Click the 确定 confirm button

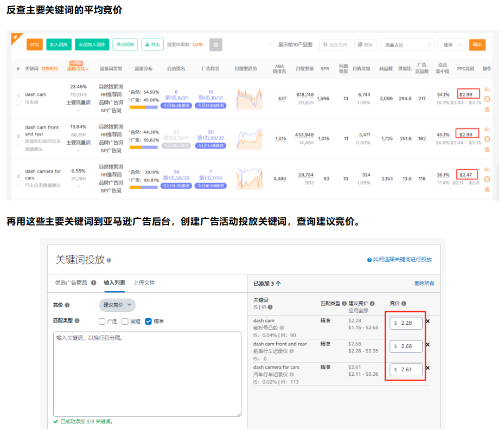[477, 44]
